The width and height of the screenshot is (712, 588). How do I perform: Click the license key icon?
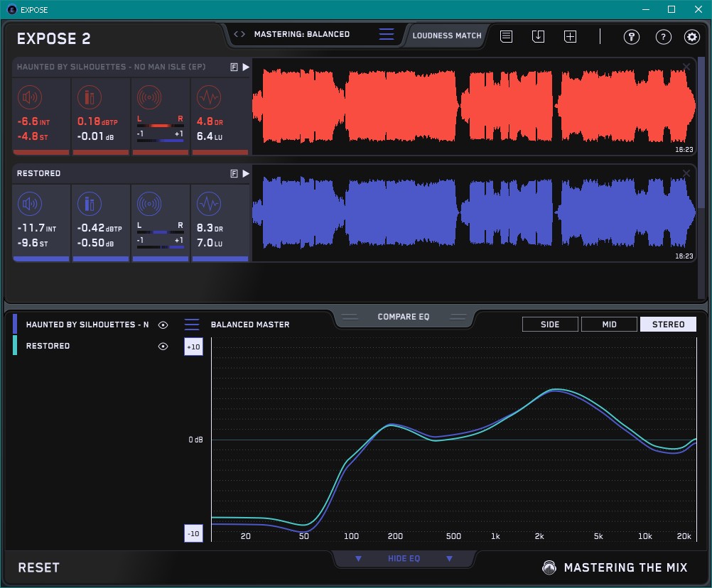[x=632, y=37]
